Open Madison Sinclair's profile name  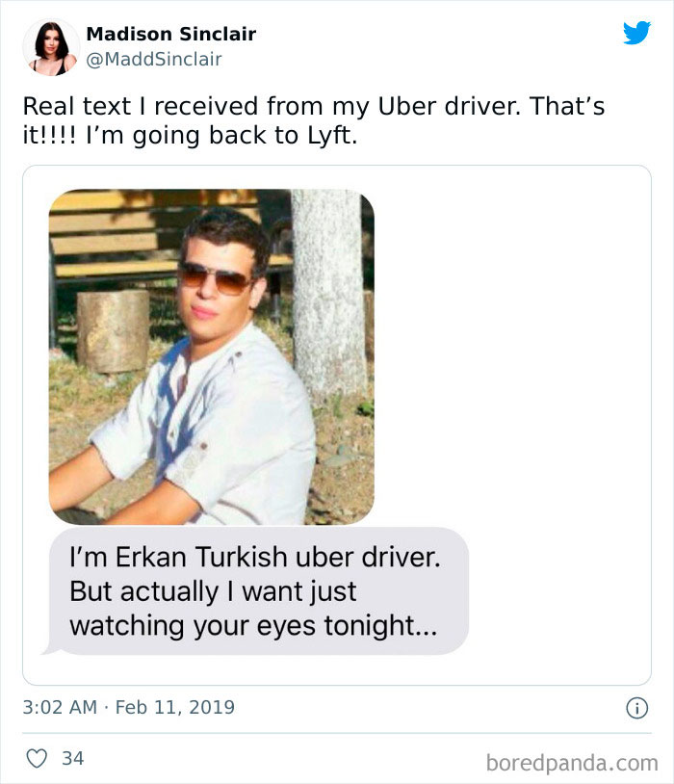pos(169,35)
